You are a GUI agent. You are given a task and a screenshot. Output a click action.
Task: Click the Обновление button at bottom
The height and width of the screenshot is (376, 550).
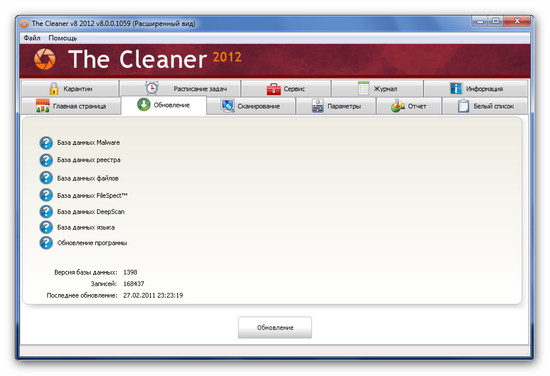click(275, 328)
